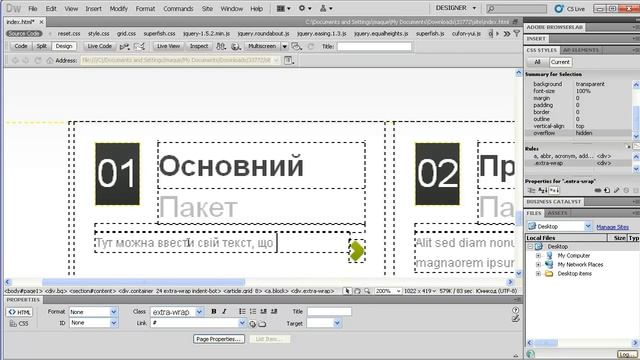Open the Class extra-wrap dropdown
The height and width of the screenshot is (360, 640).
pos(199,312)
